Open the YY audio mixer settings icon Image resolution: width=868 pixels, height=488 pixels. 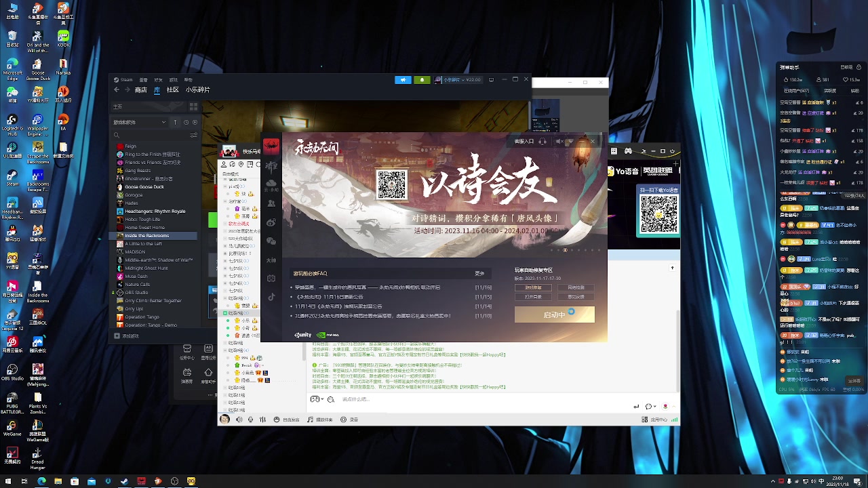(262, 420)
